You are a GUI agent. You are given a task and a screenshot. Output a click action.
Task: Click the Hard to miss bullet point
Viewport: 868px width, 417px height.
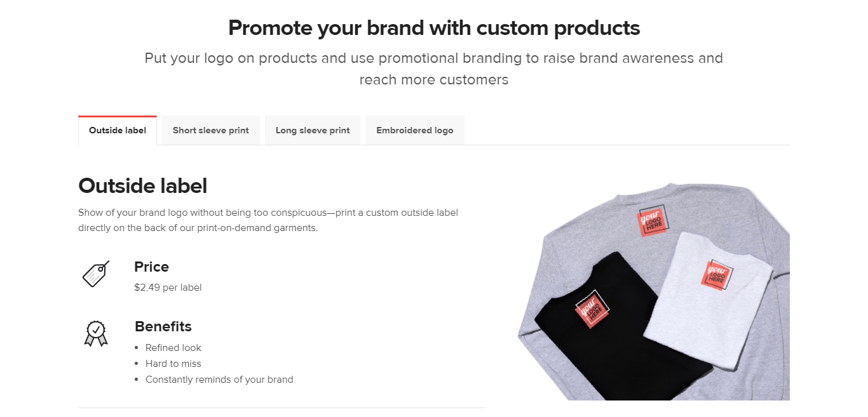[173, 363]
